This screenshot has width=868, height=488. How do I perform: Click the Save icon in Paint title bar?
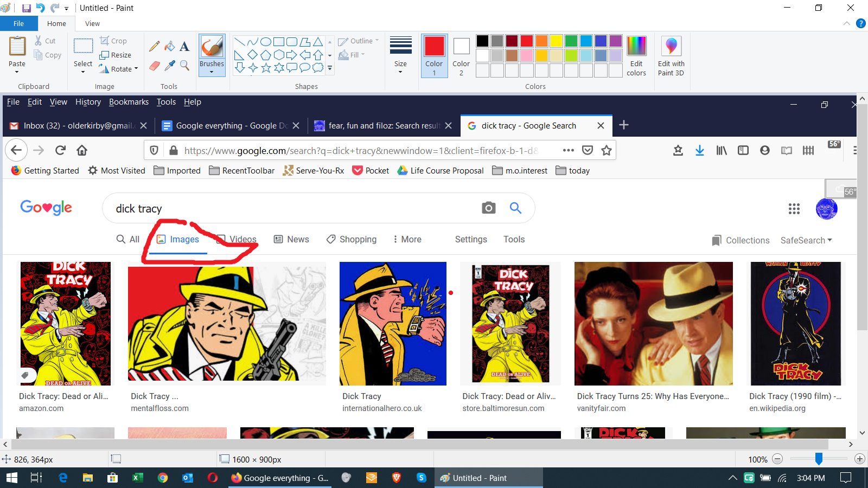tap(26, 8)
